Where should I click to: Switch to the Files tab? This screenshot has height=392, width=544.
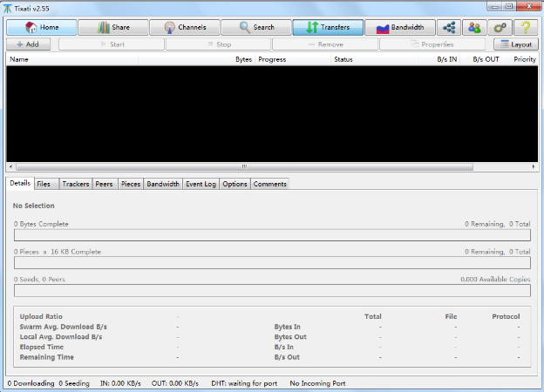pyautogui.click(x=44, y=184)
